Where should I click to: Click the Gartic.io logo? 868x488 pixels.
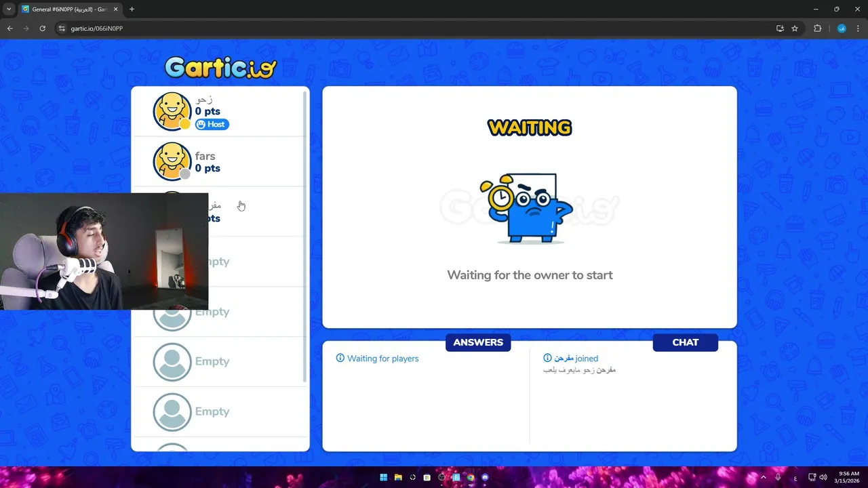[220, 66]
